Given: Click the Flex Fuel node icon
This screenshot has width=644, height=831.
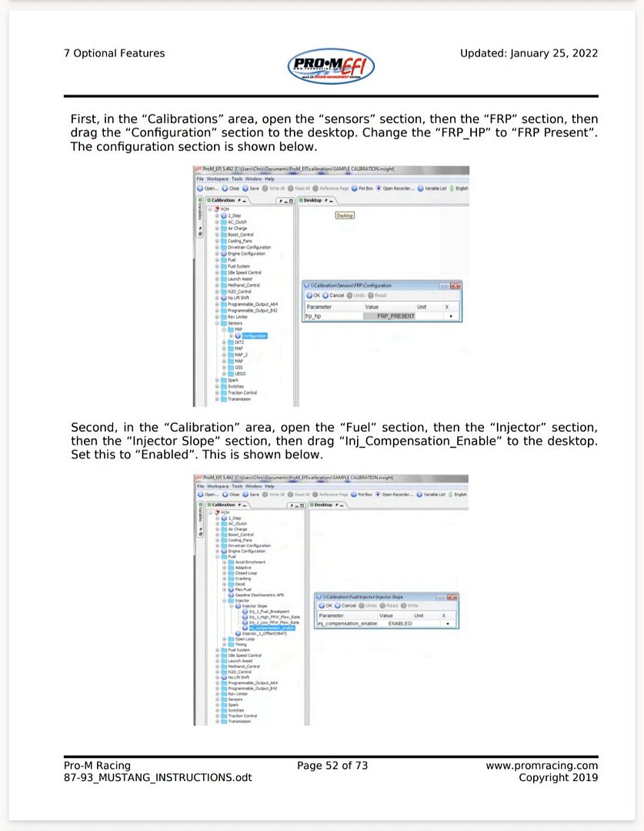Looking at the screenshot, I should tap(231, 589).
